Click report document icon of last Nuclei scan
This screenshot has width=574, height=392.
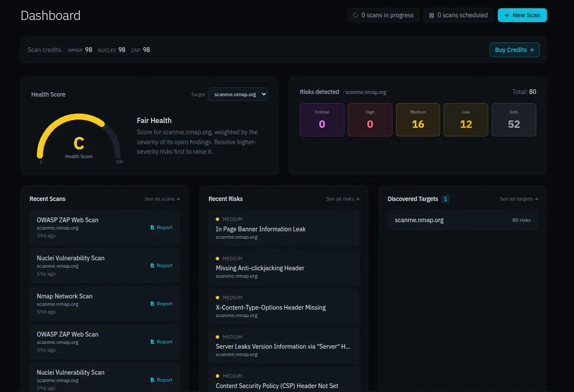pos(152,380)
